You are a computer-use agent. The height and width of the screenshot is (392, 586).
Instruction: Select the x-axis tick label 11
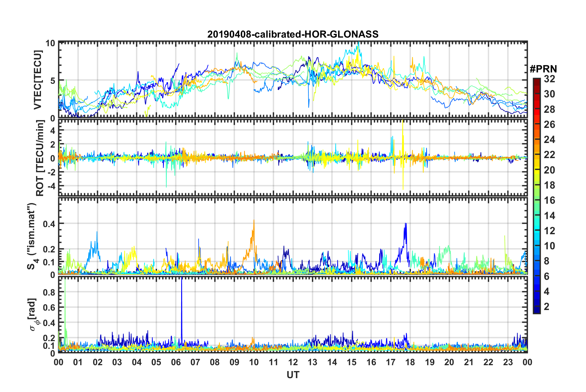274,362
